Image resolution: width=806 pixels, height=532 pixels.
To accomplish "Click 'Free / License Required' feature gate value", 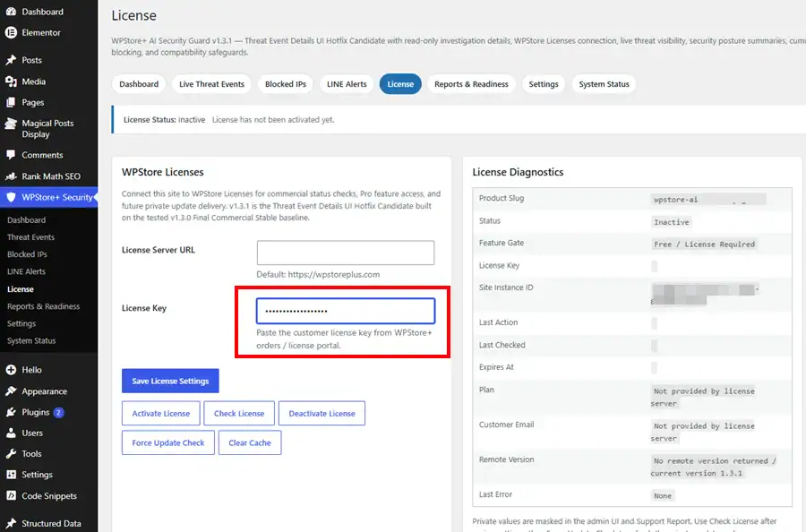I will 704,245.
